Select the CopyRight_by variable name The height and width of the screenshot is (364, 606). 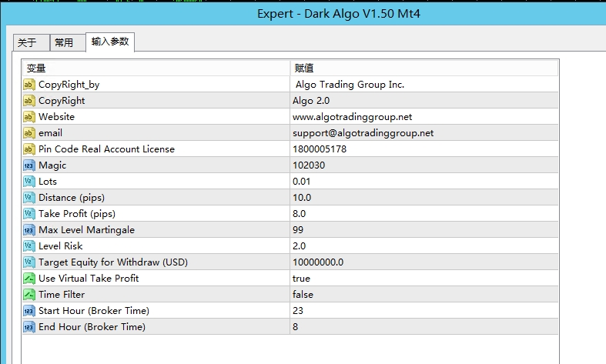(69, 85)
